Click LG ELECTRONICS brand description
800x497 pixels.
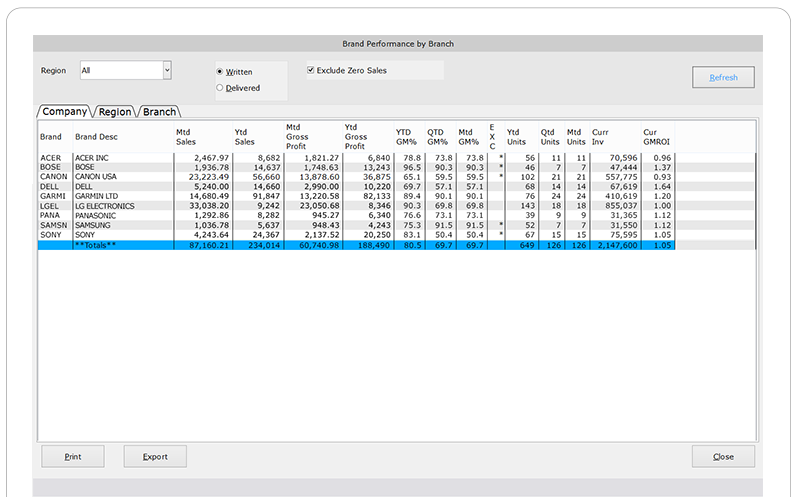point(105,206)
